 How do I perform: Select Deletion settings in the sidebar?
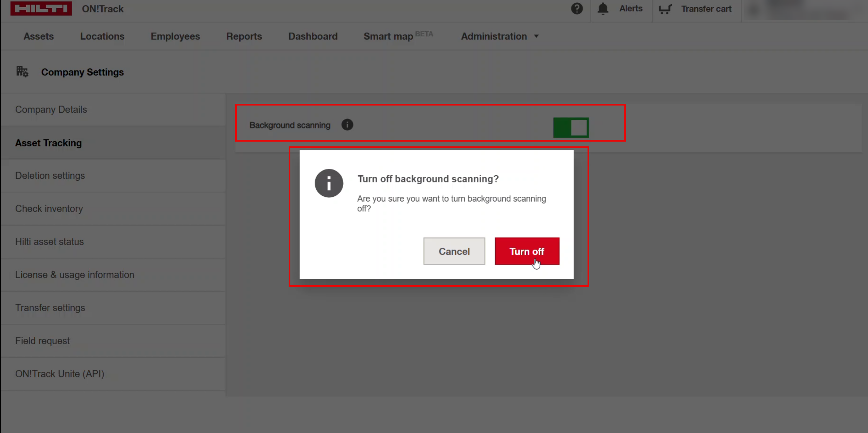pyautogui.click(x=50, y=176)
